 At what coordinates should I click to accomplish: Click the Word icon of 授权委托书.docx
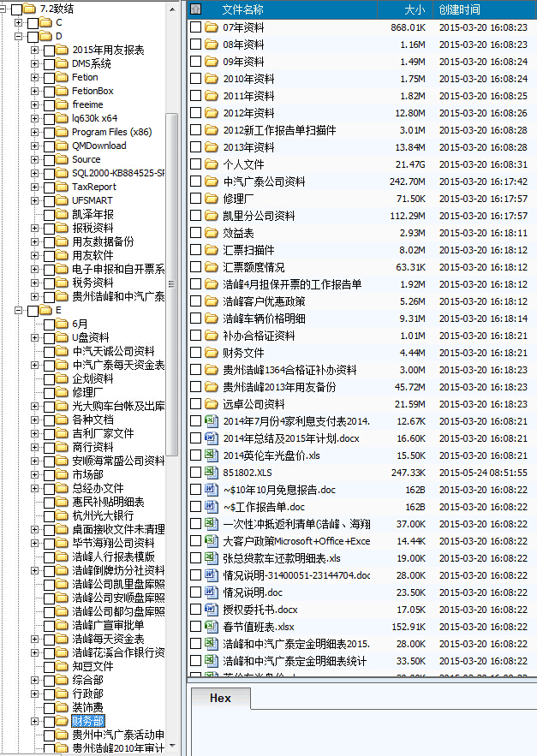tap(212, 609)
